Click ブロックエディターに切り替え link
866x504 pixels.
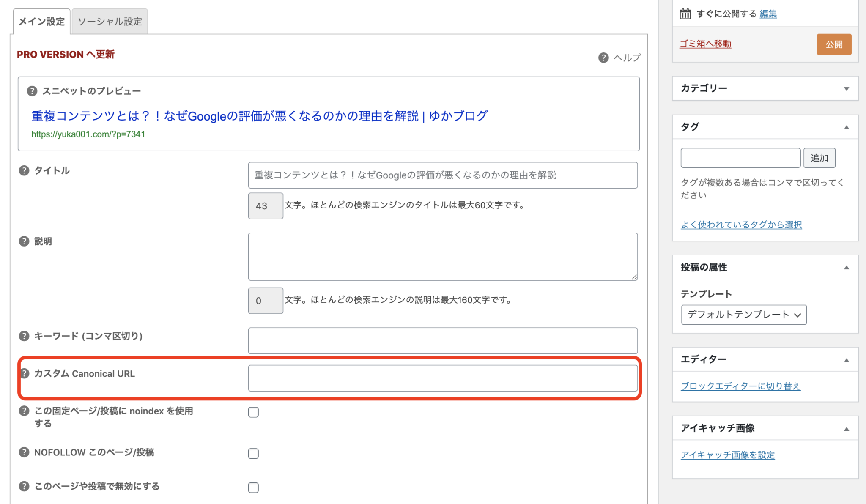(x=740, y=386)
